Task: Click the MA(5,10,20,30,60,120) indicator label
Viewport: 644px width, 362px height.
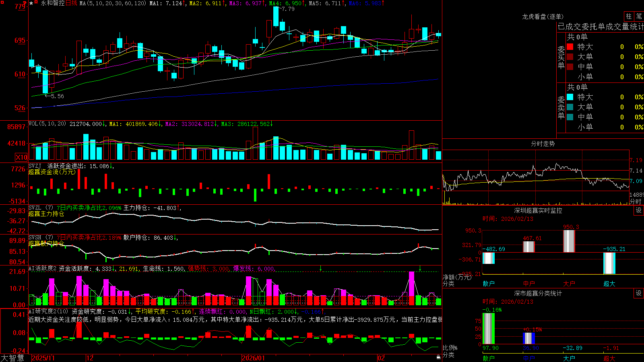Action: [x=113, y=3]
